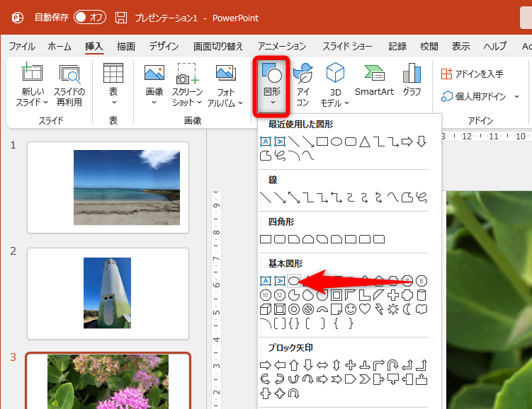Collapse the 図形 shapes dropdown
The width and height of the screenshot is (532, 409).
(x=272, y=87)
